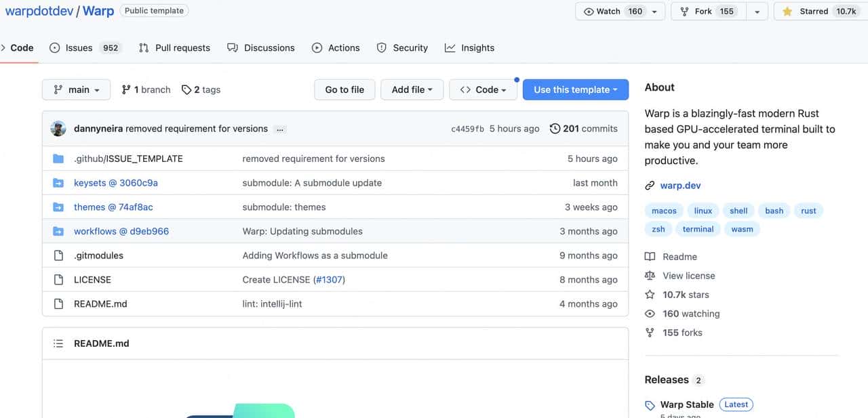Click dannyneira's avatar thumbnail

point(58,129)
